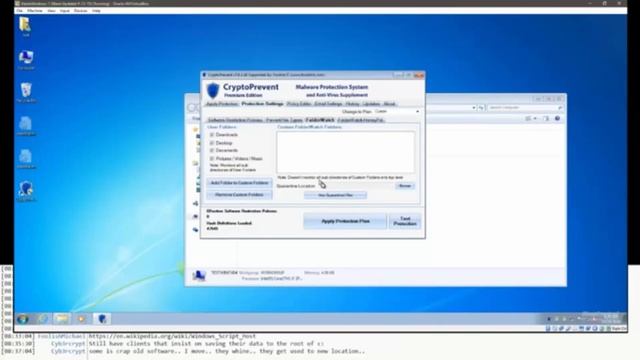Expand the Explorer address bar history dropdown
The image size is (640, 360).
coord(473,108)
